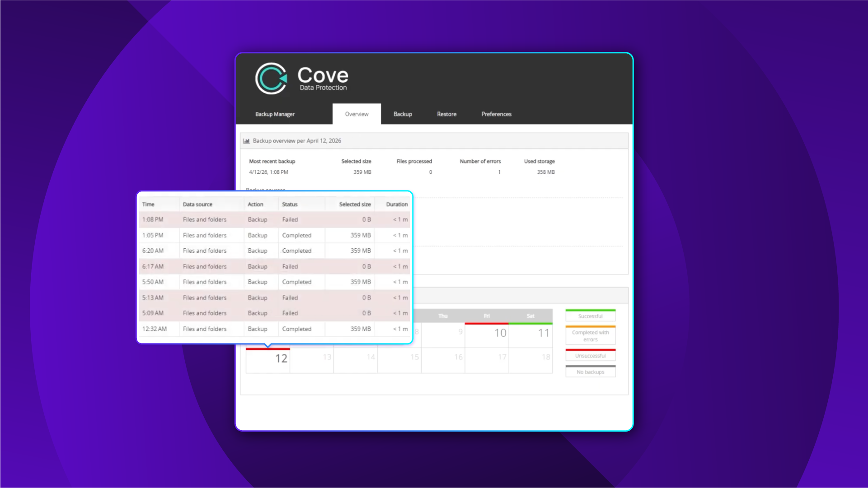Select the 5:09 AM failed backup row
This screenshot has width=868, height=488.
[275, 313]
